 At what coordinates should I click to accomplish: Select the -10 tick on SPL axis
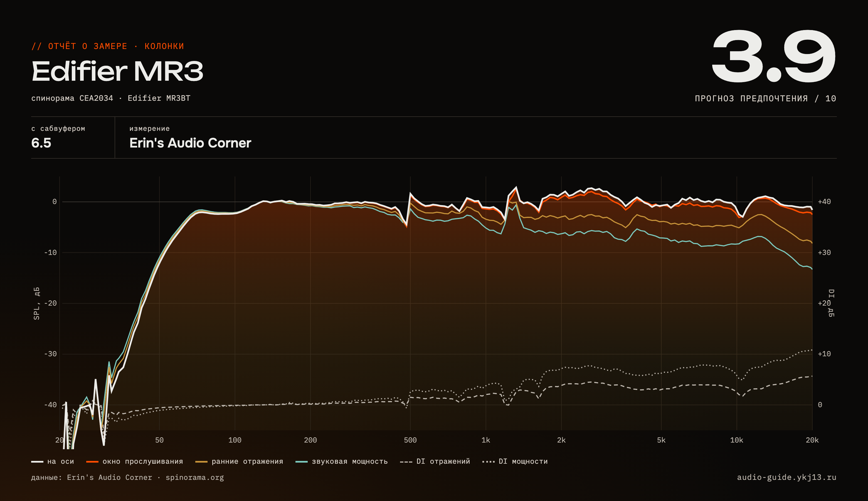pos(50,252)
